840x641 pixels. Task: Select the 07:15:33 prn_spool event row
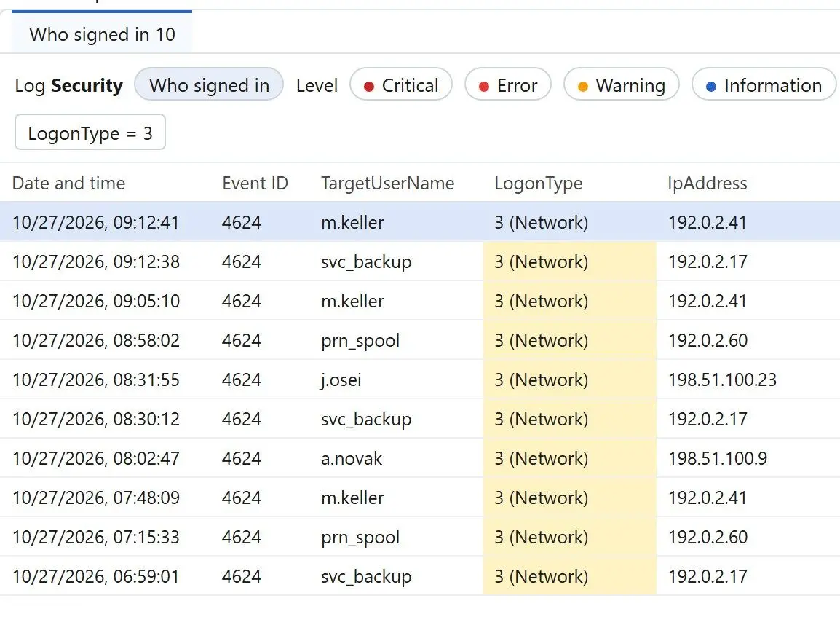click(x=420, y=537)
